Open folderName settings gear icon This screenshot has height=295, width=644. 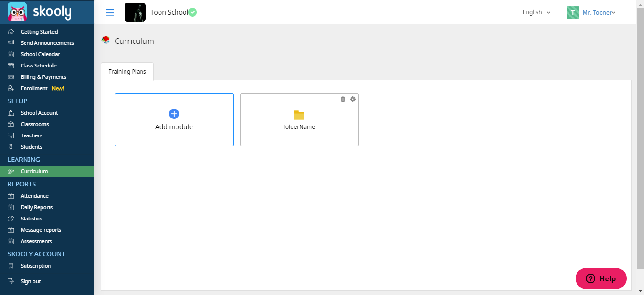[x=352, y=99]
